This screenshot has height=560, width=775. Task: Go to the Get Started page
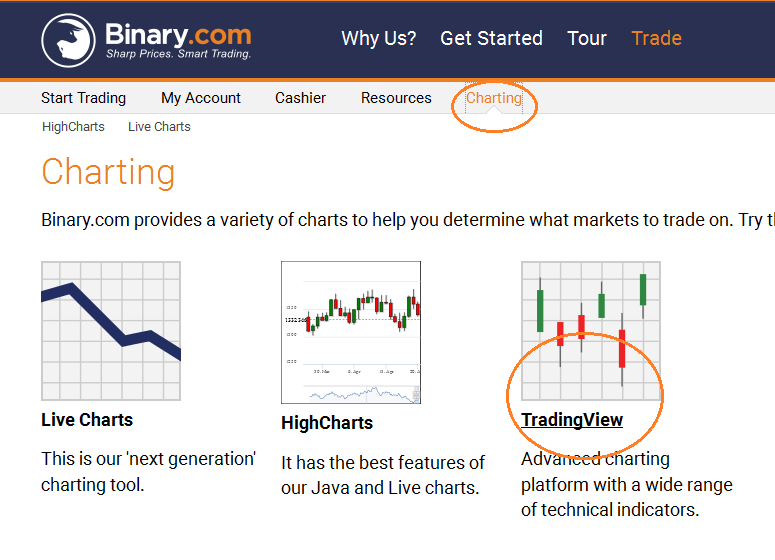click(x=491, y=38)
